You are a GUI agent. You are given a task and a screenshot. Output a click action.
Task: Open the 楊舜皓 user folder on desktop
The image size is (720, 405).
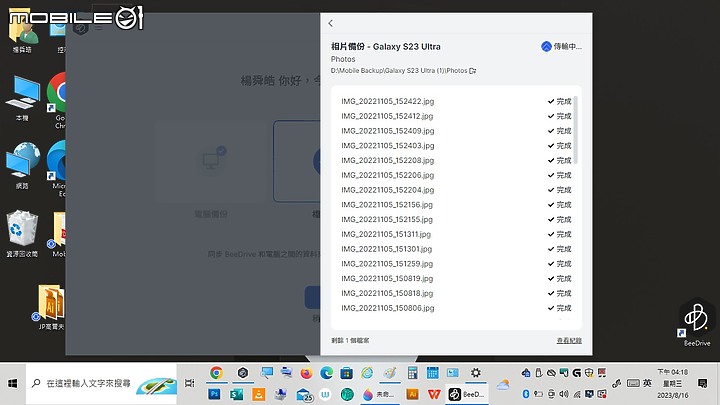(x=22, y=32)
